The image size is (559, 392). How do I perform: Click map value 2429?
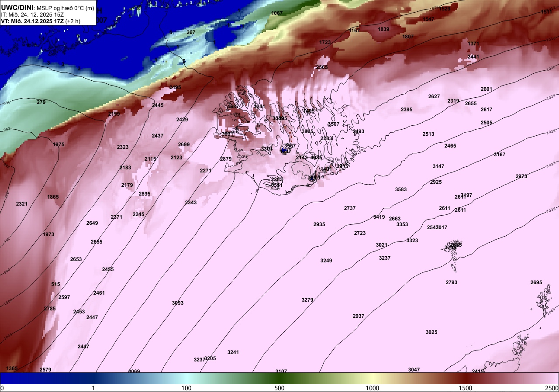click(182, 120)
